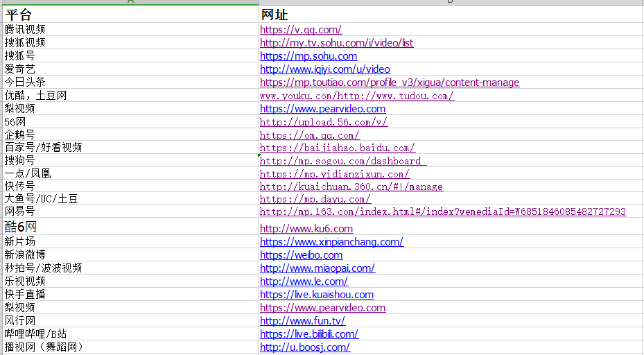Select the 搜狗号 cell
Screen dimensions: 644x355
click(130, 160)
